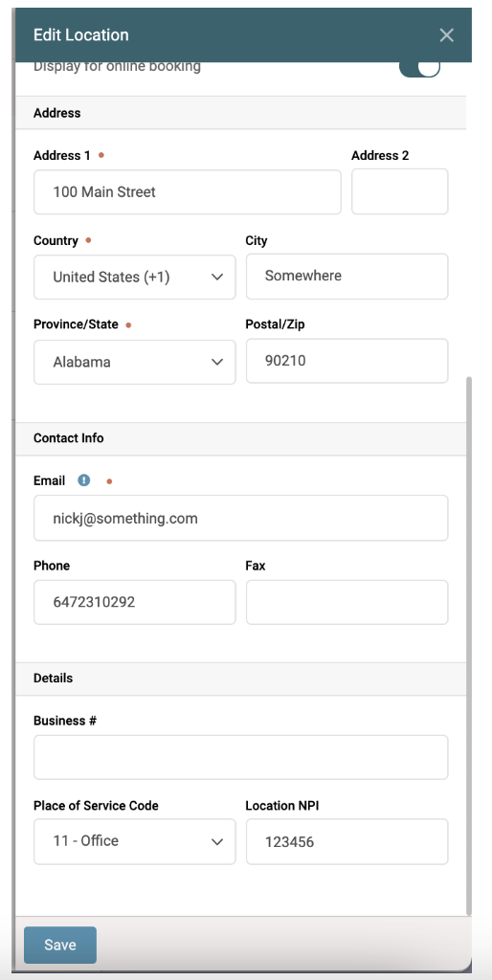Click the Postal/Zip field with 90210

(x=347, y=361)
